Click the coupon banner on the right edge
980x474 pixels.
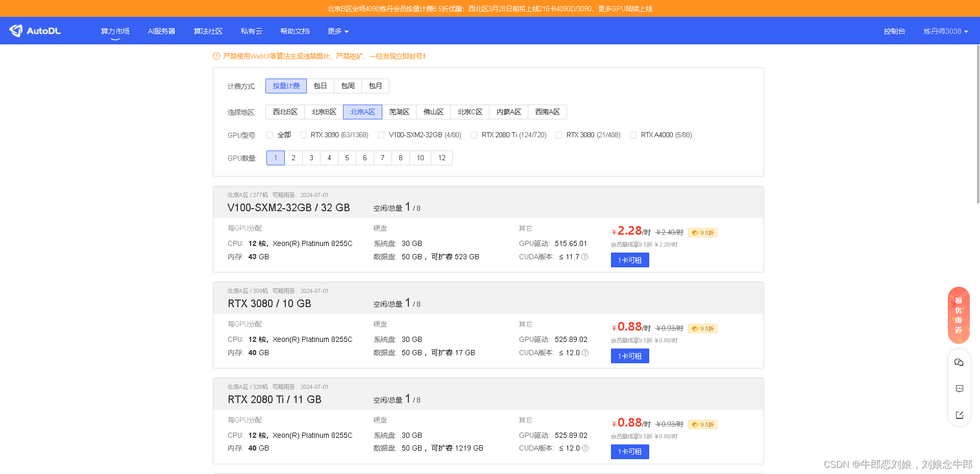pyautogui.click(x=959, y=315)
